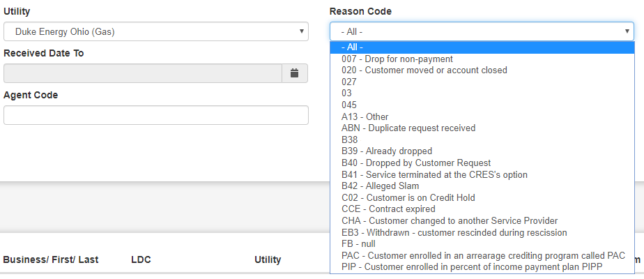Choose 'C02 - Customer is on Credit Hold'
The image size is (644, 279).
point(482,197)
